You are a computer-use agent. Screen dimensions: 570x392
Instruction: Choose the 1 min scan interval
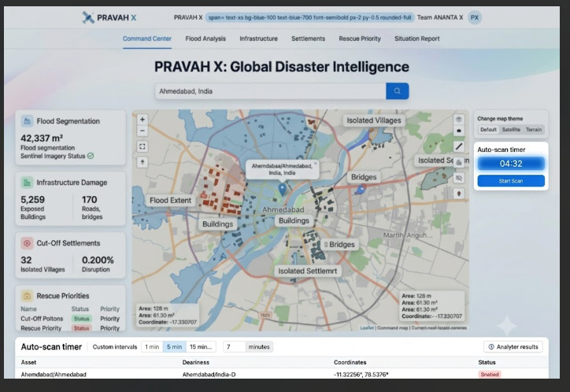[152, 346]
